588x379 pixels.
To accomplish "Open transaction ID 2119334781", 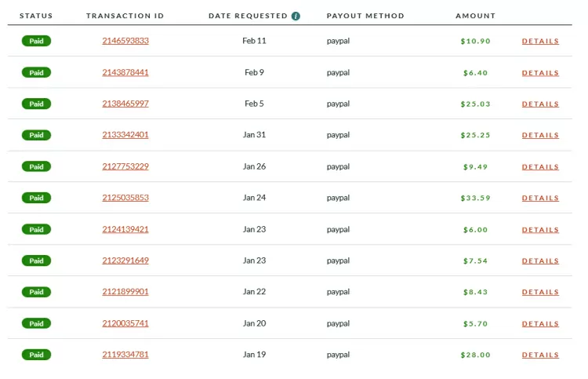I will click(125, 355).
